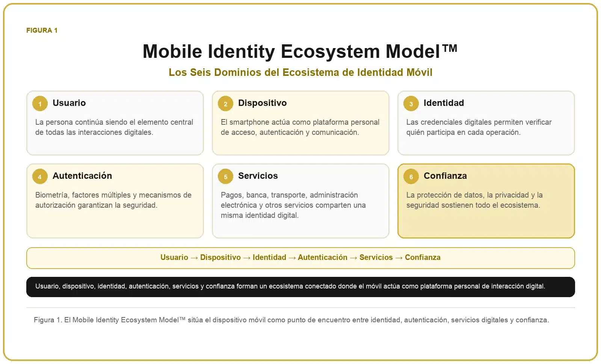Click the "Servicios" card heading
This screenshot has height=364, width=601.
point(258,176)
